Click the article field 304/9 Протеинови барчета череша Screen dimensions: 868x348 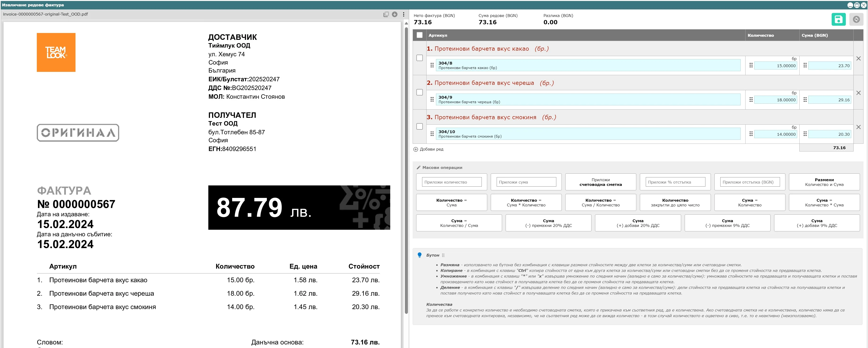coord(588,100)
